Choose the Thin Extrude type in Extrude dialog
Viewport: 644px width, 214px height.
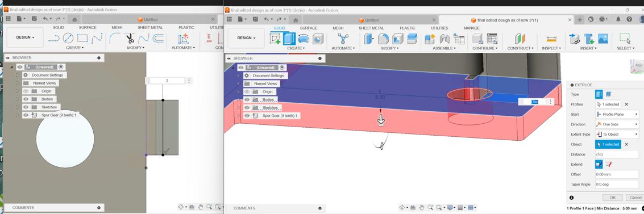point(608,94)
